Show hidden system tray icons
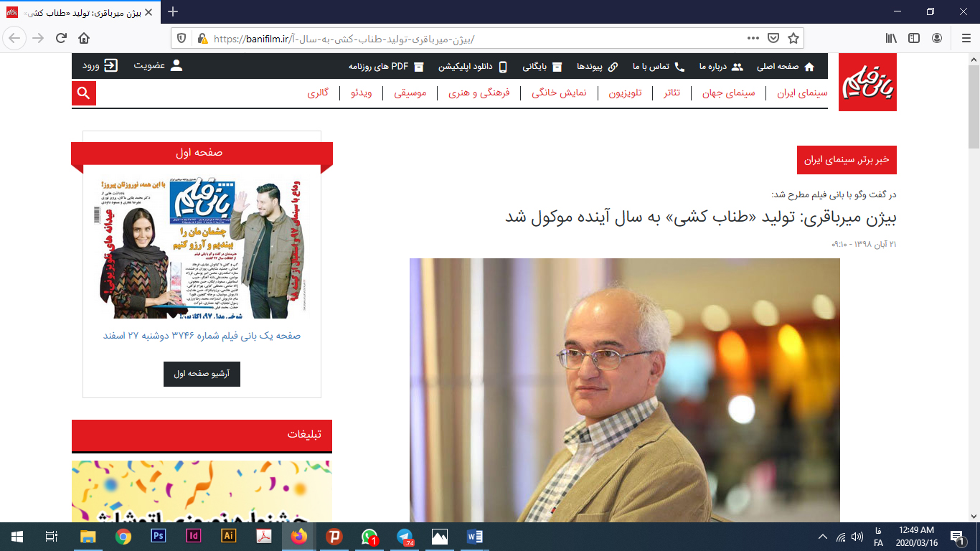Screen dimensions: 980x551 click(x=822, y=537)
